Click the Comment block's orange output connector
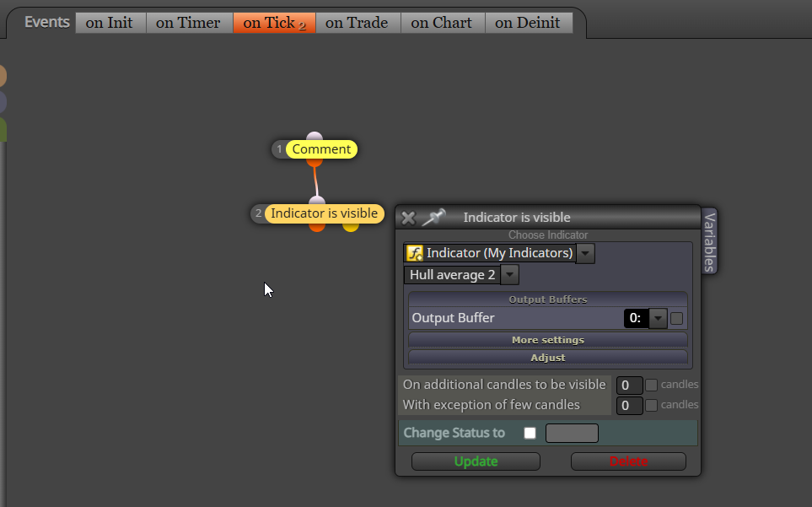 coord(315,162)
